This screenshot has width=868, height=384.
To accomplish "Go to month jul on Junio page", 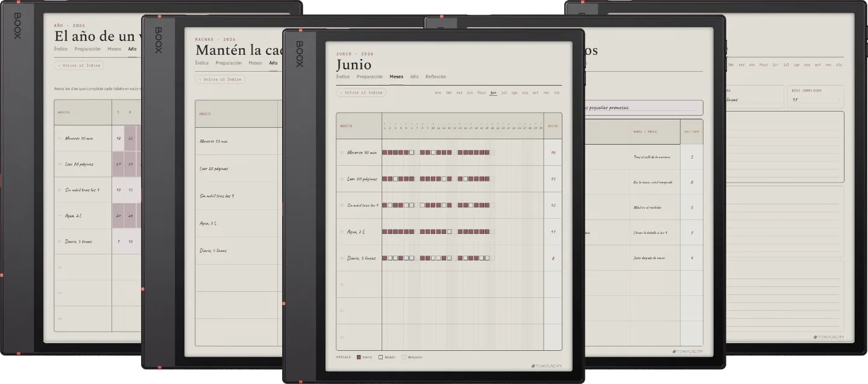I will click(504, 93).
